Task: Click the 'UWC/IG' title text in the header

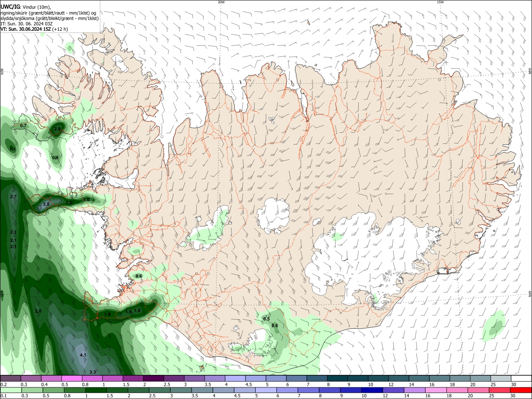Action: click(10, 7)
